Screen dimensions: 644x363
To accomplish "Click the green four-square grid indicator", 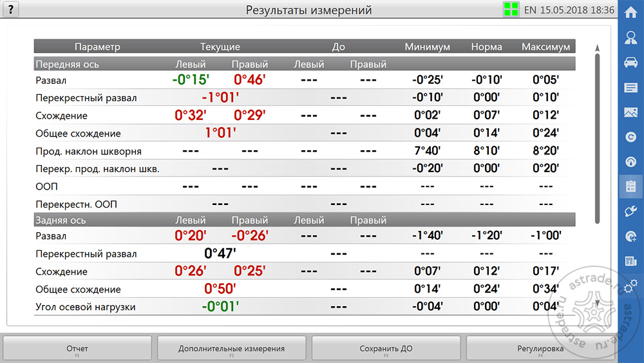I will (x=511, y=10).
